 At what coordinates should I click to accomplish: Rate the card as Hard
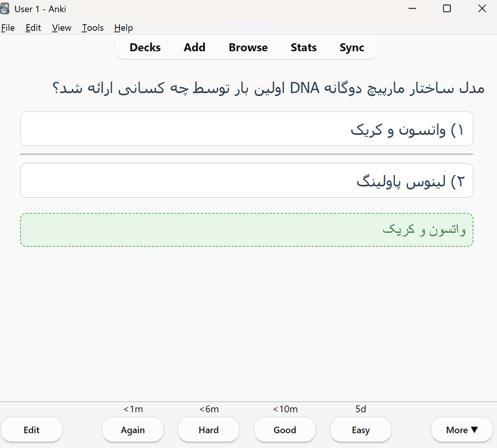click(x=208, y=430)
